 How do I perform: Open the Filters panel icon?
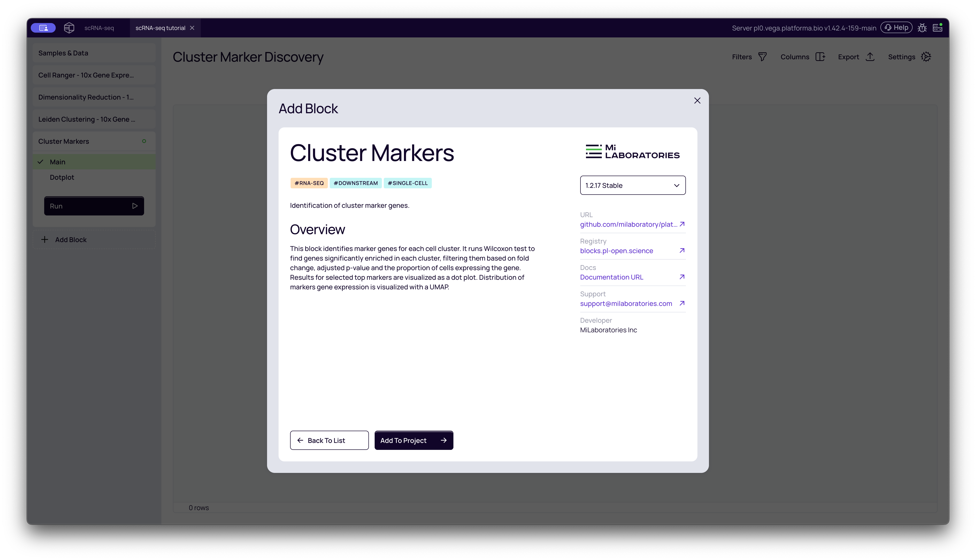point(763,57)
